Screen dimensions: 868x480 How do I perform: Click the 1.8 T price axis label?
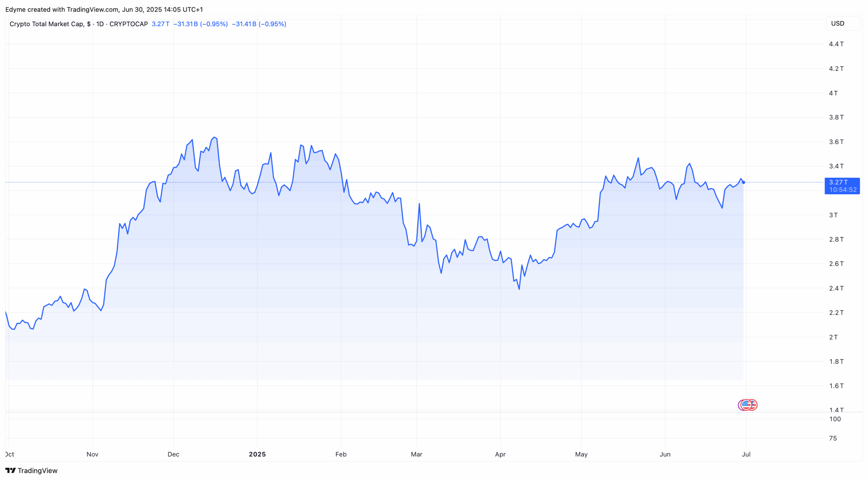pos(836,362)
